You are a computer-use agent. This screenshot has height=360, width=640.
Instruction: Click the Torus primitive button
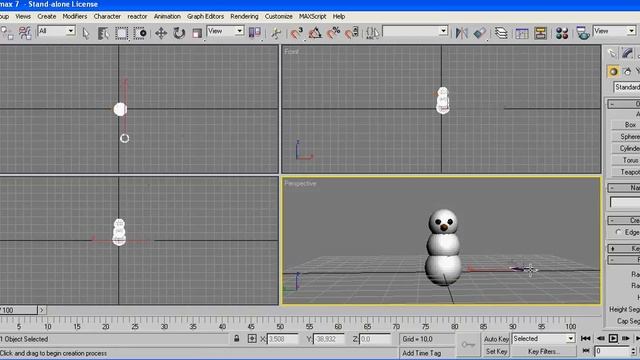pyautogui.click(x=625, y=160)
